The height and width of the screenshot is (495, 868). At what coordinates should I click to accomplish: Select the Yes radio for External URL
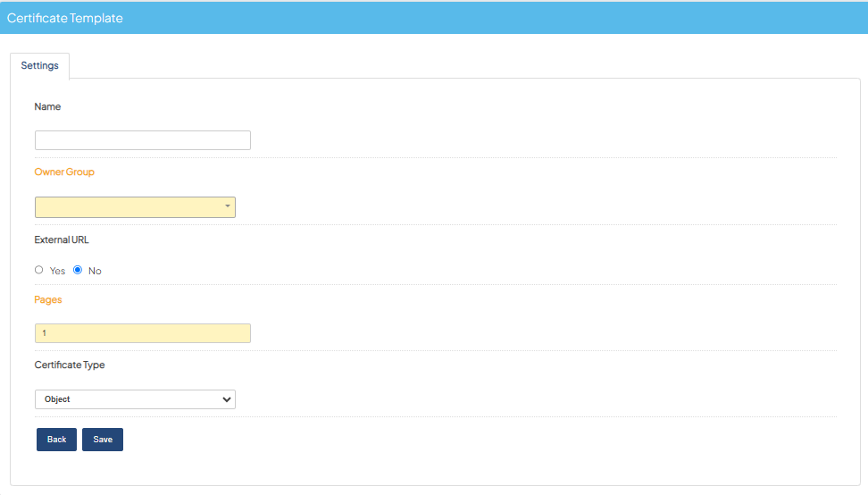tap(38, 270)
